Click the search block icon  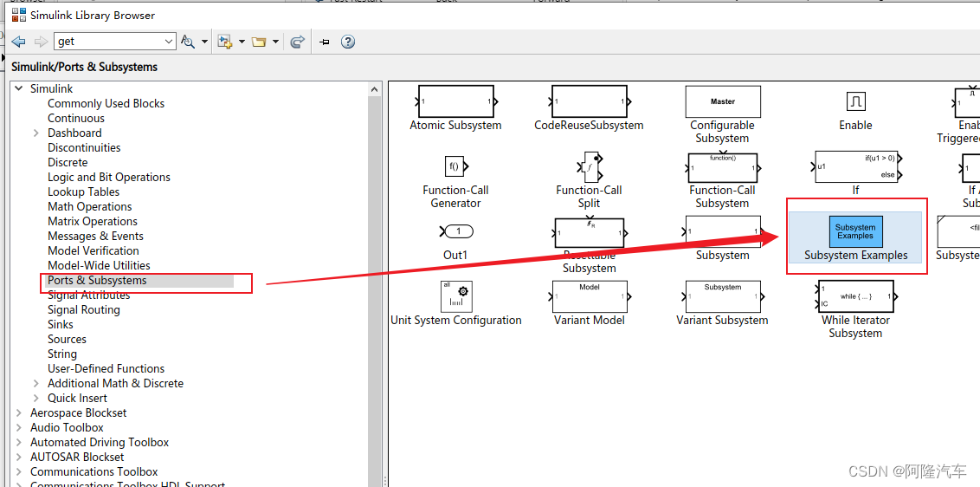(x=187, y=42)
